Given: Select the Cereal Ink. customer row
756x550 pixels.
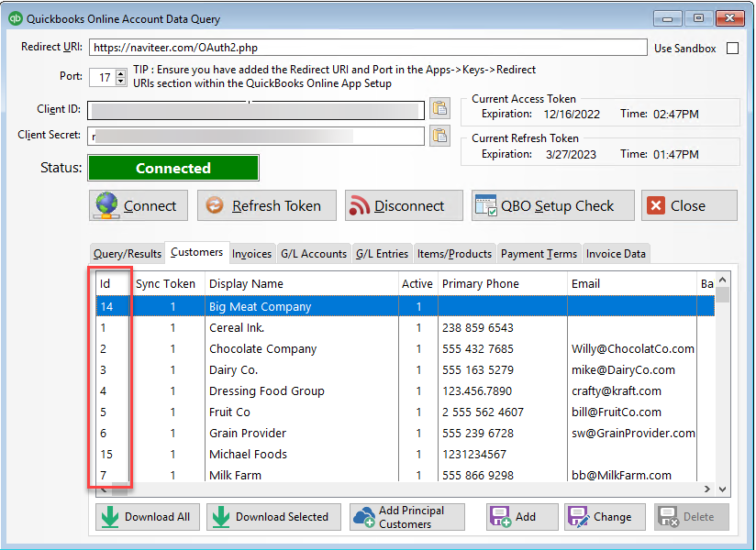Looking at the screenshot, I should (405, 328).
